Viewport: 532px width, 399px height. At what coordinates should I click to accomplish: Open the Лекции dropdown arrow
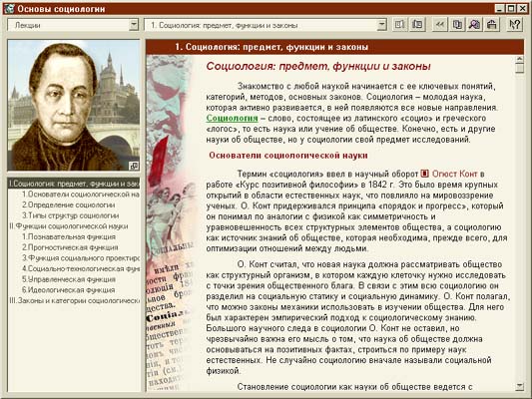134,25
